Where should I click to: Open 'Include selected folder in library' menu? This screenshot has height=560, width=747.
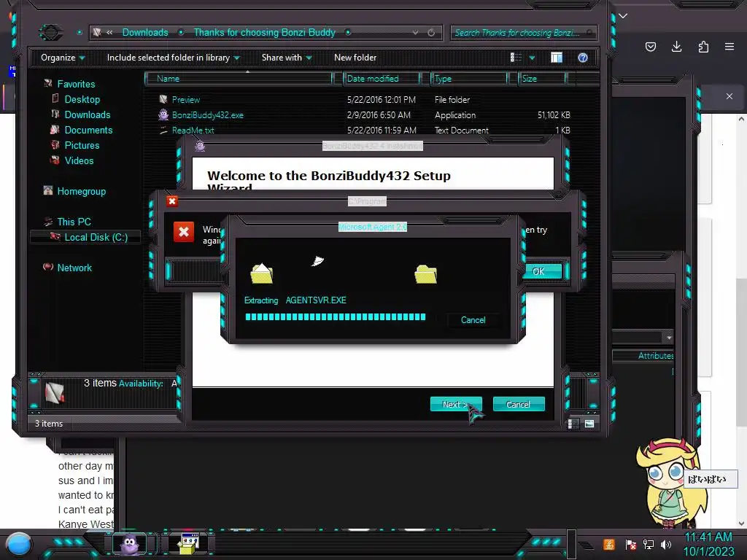[x=173, y=58]
